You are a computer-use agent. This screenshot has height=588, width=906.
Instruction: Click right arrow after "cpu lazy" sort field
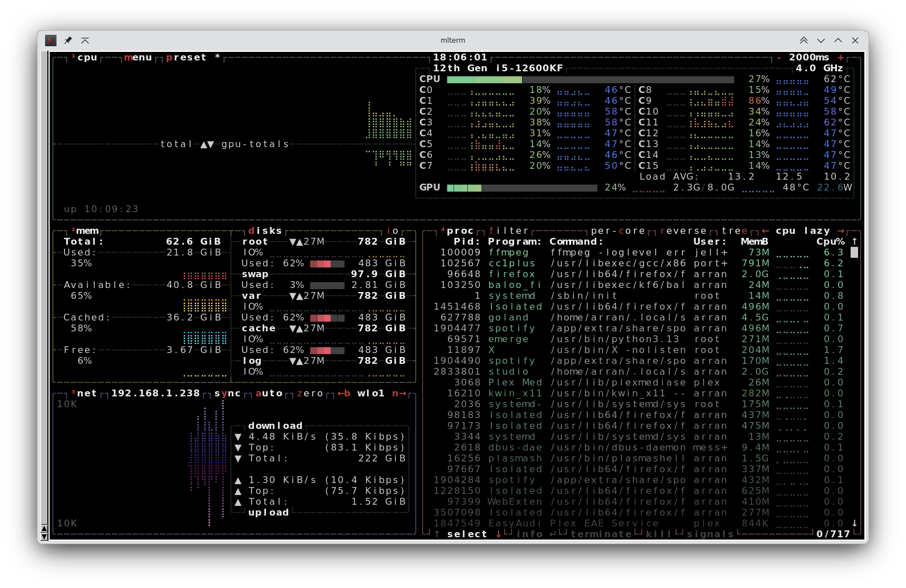[x=840, y=231]
